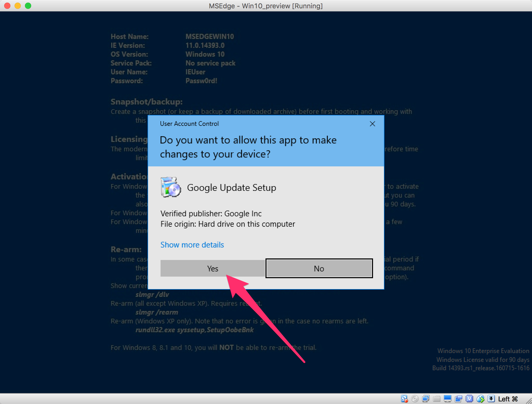Viewport: 532px width, 404px height.
Task: Click the user name value 'IEUser'
Action: (x=195, y=72)
